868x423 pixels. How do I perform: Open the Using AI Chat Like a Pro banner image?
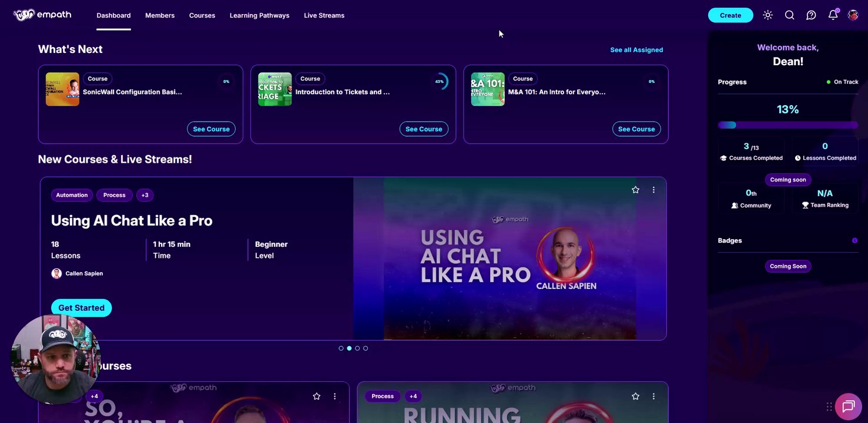point(510,258)
